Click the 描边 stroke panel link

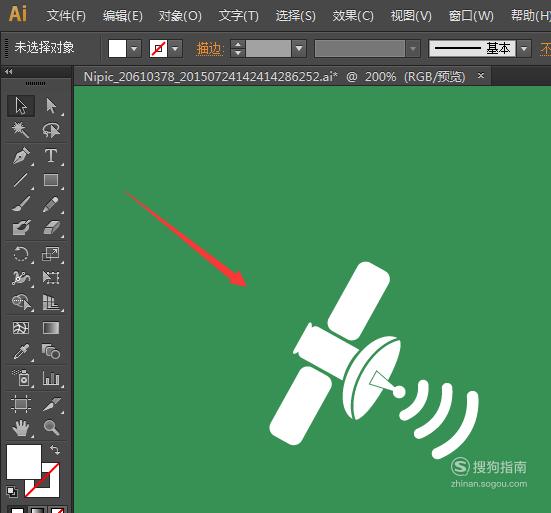[209, 48]
